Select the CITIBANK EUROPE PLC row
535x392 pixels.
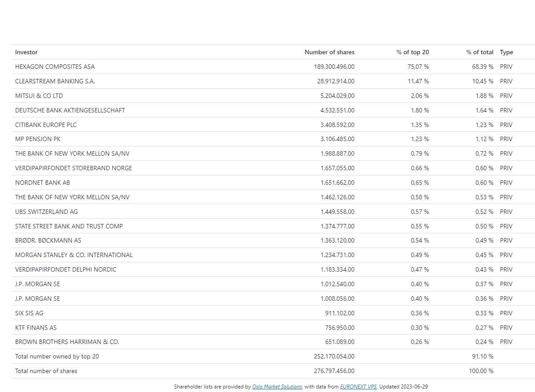click(x=46, y=125)
